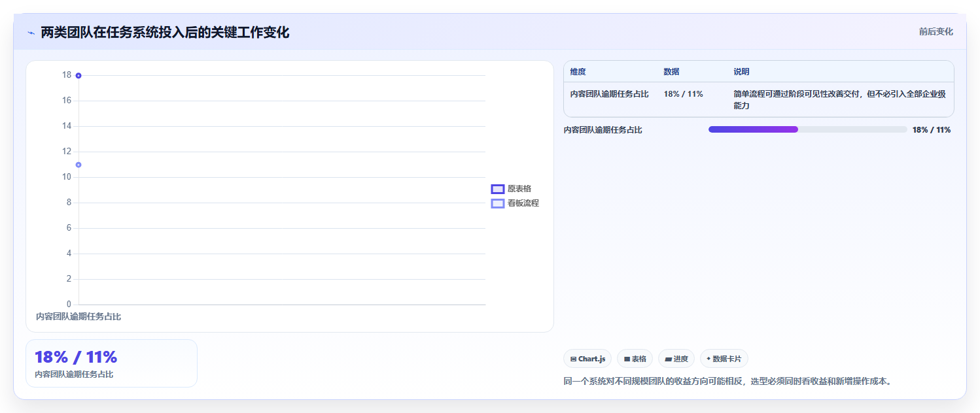Click the description cell starting 简单流程

tap(840, 99)
